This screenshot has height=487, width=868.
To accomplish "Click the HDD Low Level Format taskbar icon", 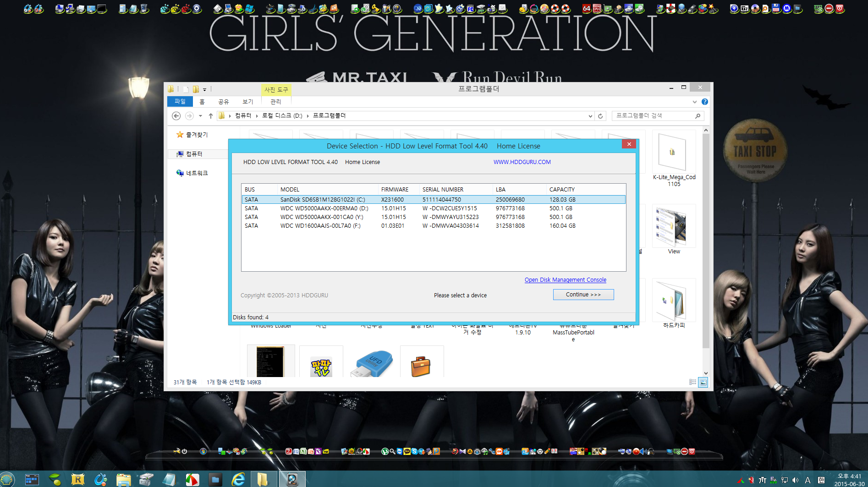I will click(292, 479).
